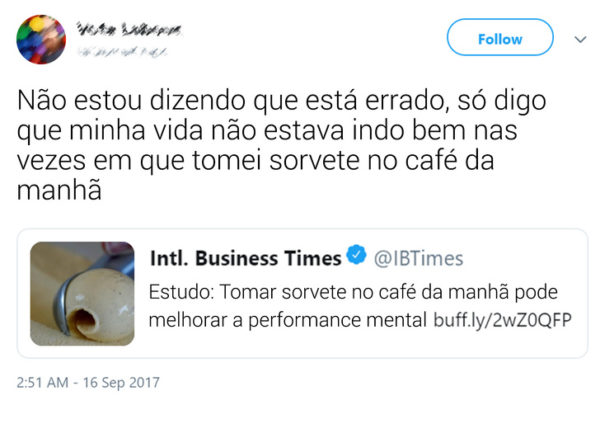
Task: Open the blurred author display name
Action: click(129, 29)
